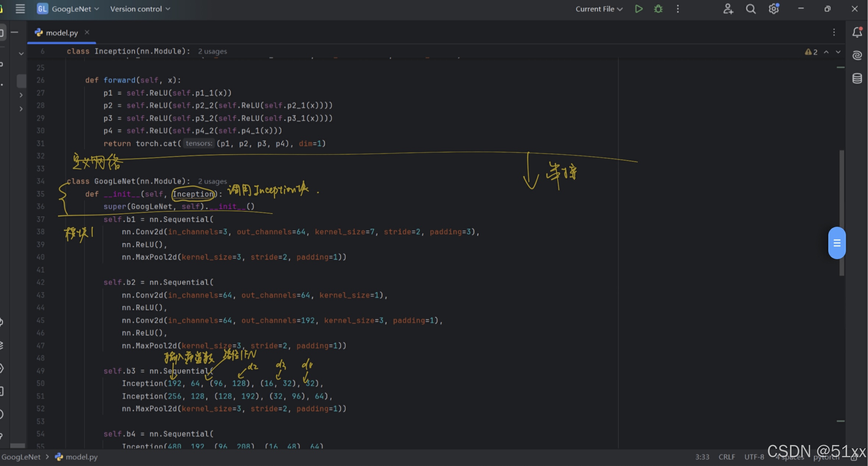Click the editor vertical scrollbar
The width and height of the screenshot is (868, 466).
[842, 184]
